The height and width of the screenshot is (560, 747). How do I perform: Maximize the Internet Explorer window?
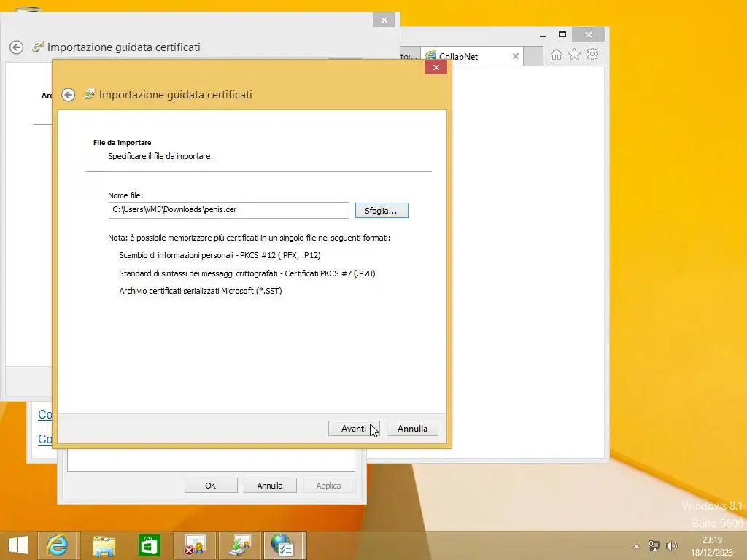[x=562, y=34]
